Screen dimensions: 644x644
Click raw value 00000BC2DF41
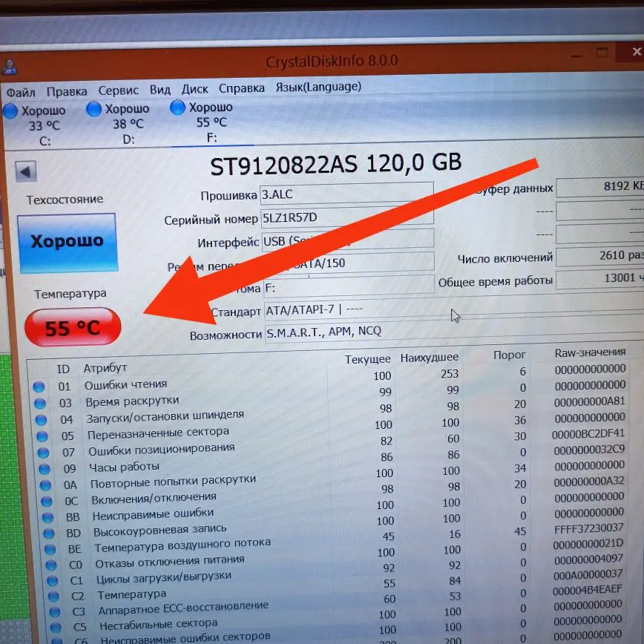pos(588,434)
